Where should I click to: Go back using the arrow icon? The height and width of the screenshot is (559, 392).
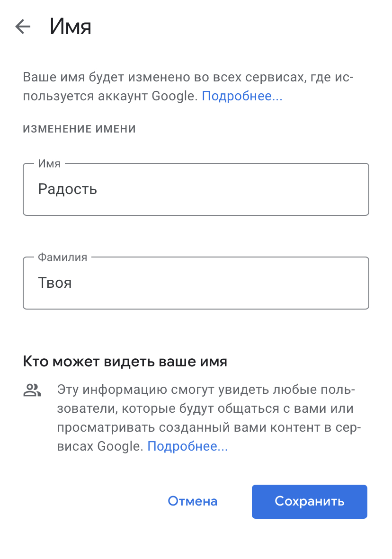click(x=23, y=27)
